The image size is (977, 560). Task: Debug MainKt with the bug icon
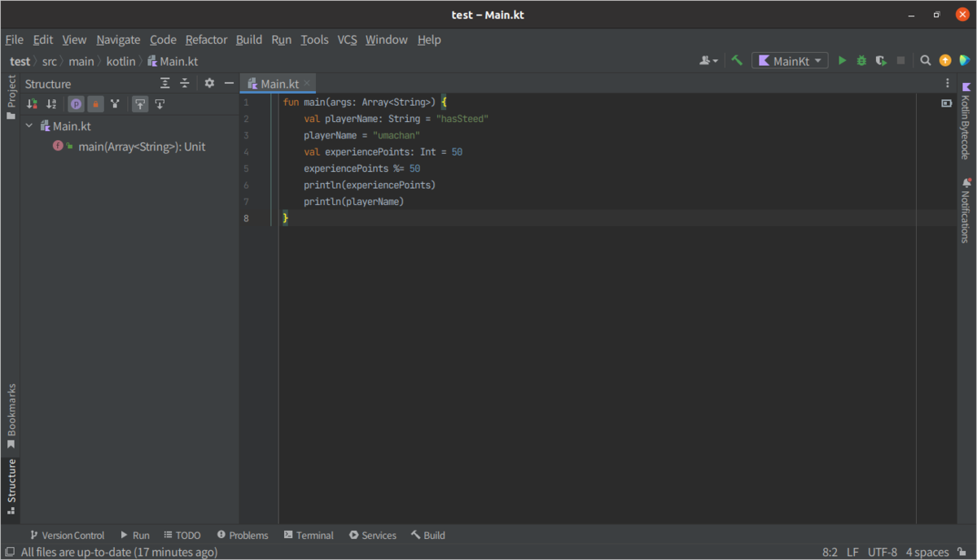click(861, 61)
